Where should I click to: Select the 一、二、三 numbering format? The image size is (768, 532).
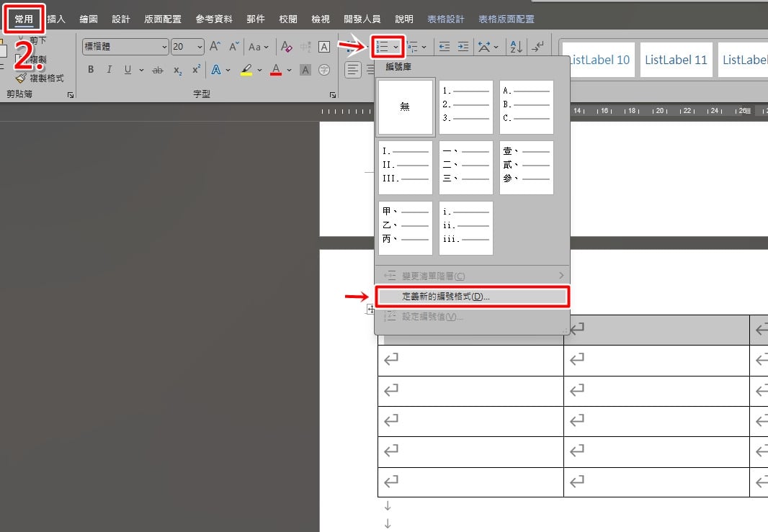click(466, 168)
